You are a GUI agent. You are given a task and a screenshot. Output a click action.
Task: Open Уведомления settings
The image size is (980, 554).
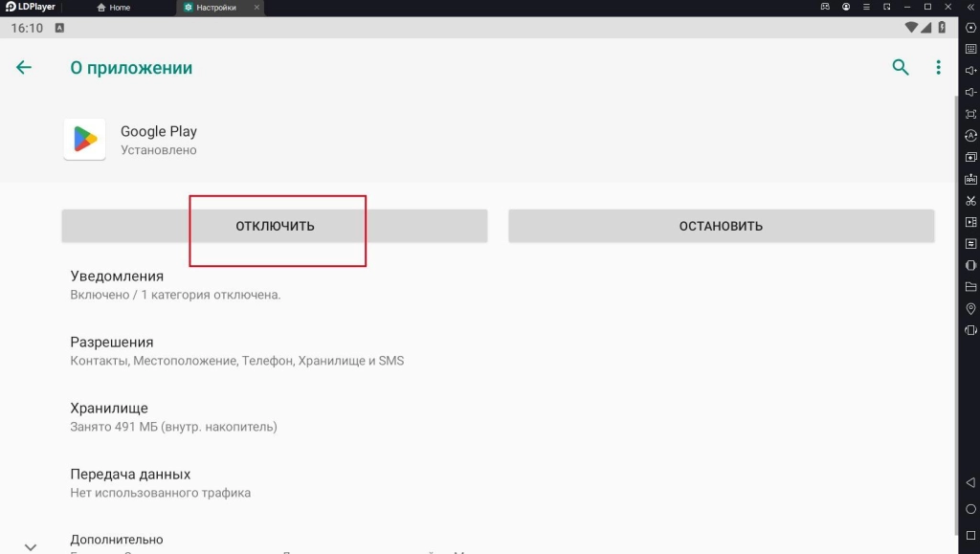pyautogui.click(x=117, y=285)
